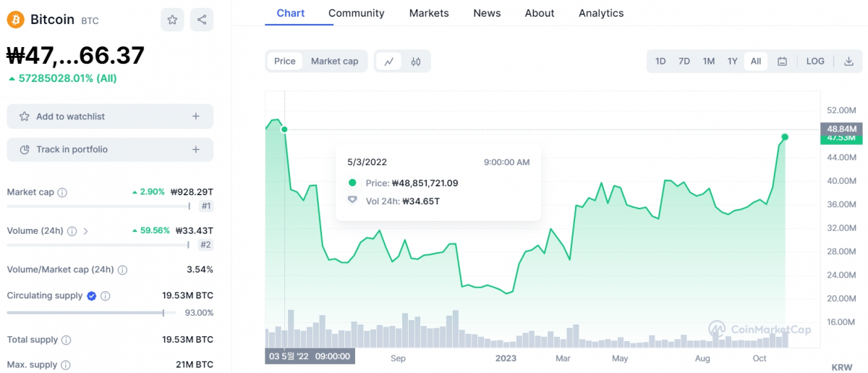This screenshot has width=868, height=373.
Task: Download chart data with download icon
Action: coord(848,62)
